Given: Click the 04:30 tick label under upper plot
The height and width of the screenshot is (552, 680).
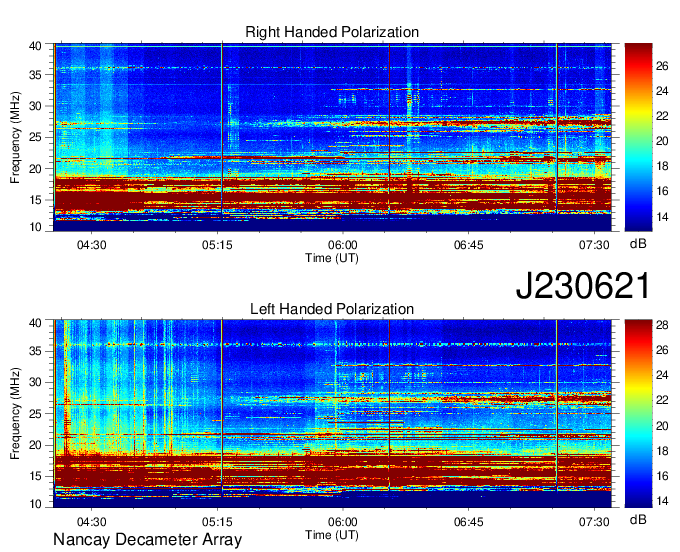Looking at the screenshot, I should 92,245.
